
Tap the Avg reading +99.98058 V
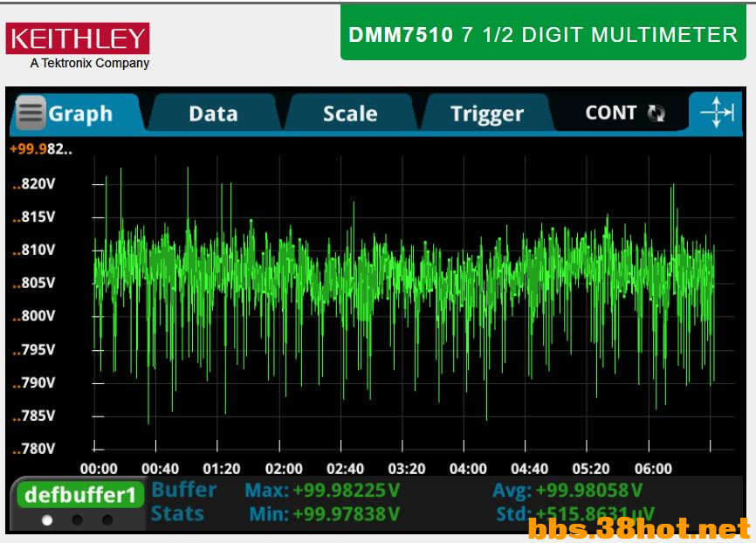pyautogui.click(x=588, y=491)
